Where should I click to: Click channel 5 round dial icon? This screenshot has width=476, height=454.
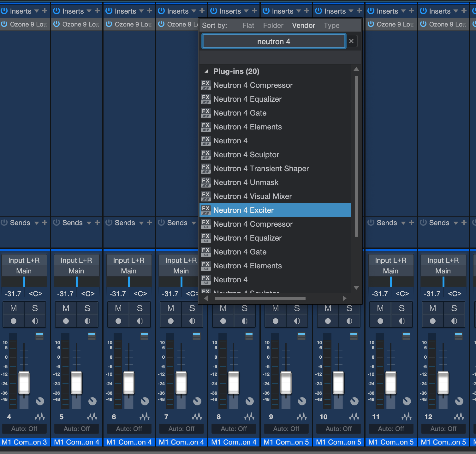pyautogui.click(x=92, y=401)
